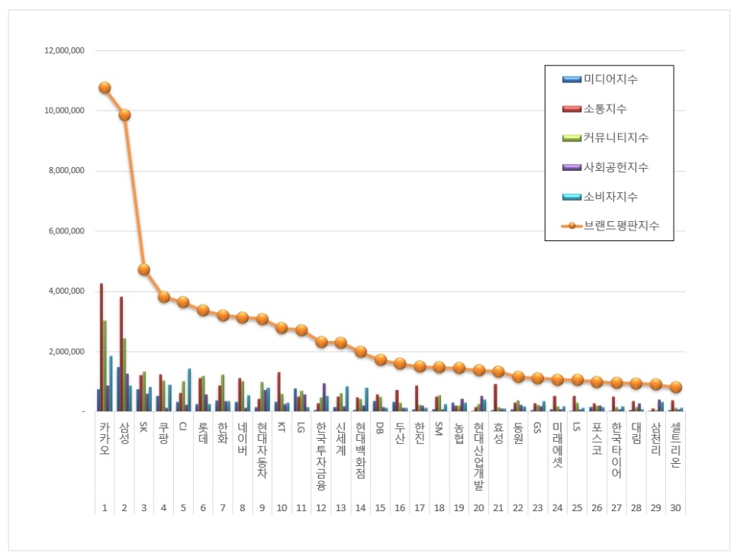737x560 pixels.
Task: Click the orange line marker above 셀트리온
Action: (x=676, y=388)
